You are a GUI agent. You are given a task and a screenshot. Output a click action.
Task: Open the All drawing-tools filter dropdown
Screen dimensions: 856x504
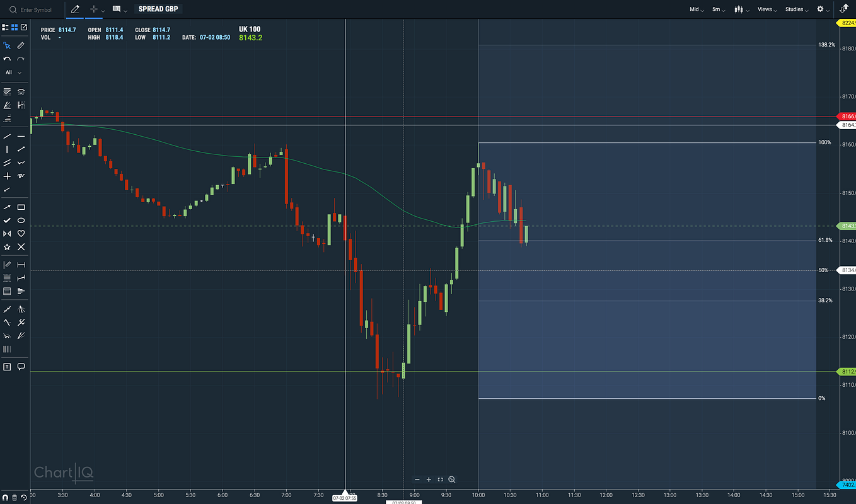[x=11, y=72]
